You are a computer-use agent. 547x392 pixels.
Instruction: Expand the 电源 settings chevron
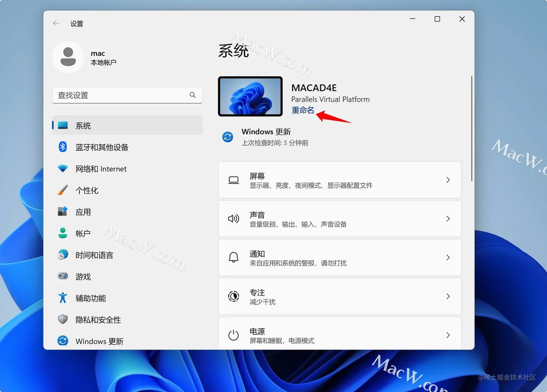point(448,335)
